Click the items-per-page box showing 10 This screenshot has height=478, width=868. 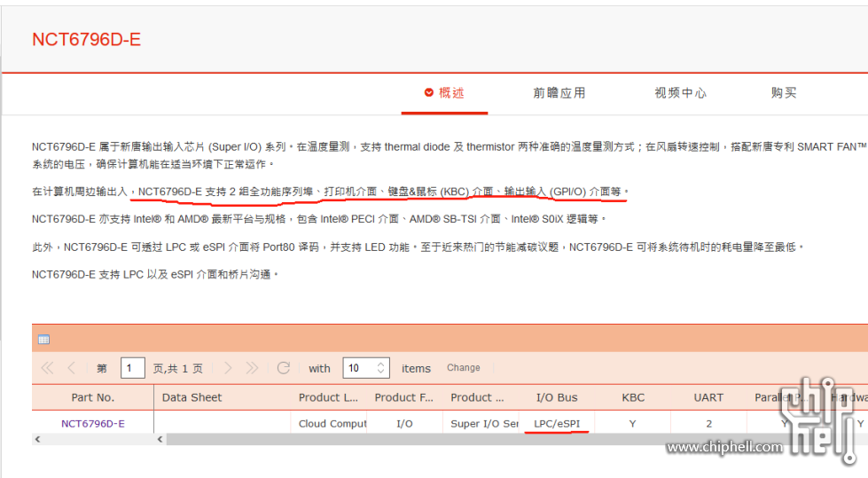(x=366, y=368)
